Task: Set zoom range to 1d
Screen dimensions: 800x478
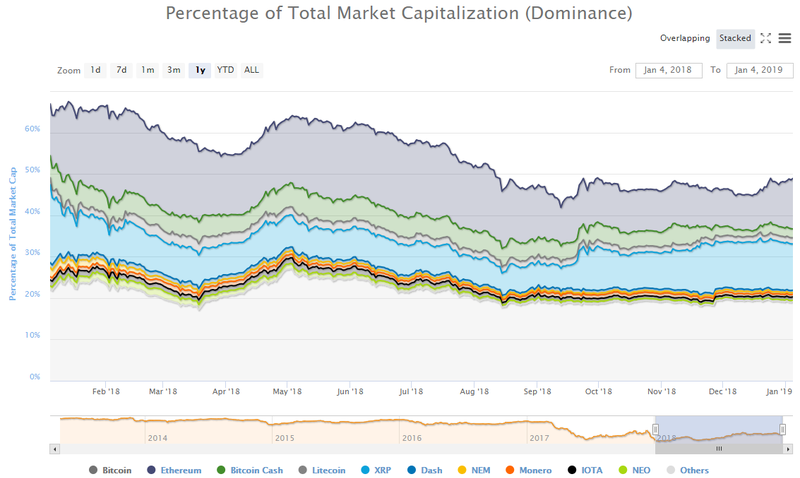Action: tap(95, 70)
